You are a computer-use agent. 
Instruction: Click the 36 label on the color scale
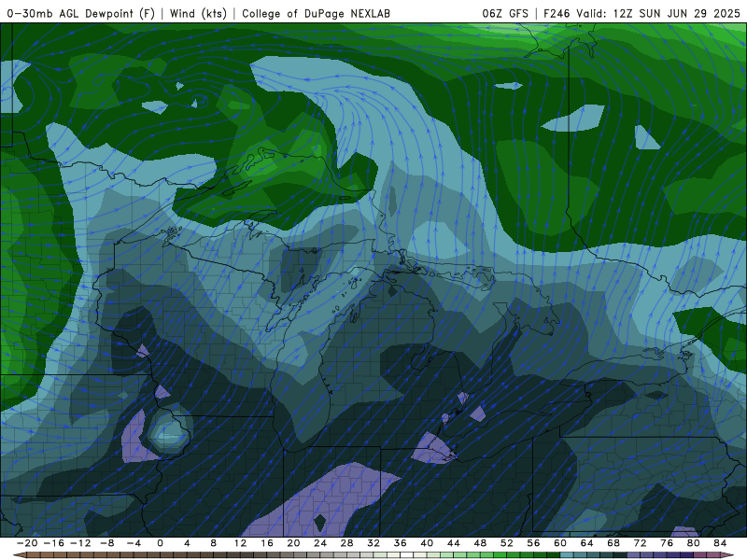(x=401, y=543)
